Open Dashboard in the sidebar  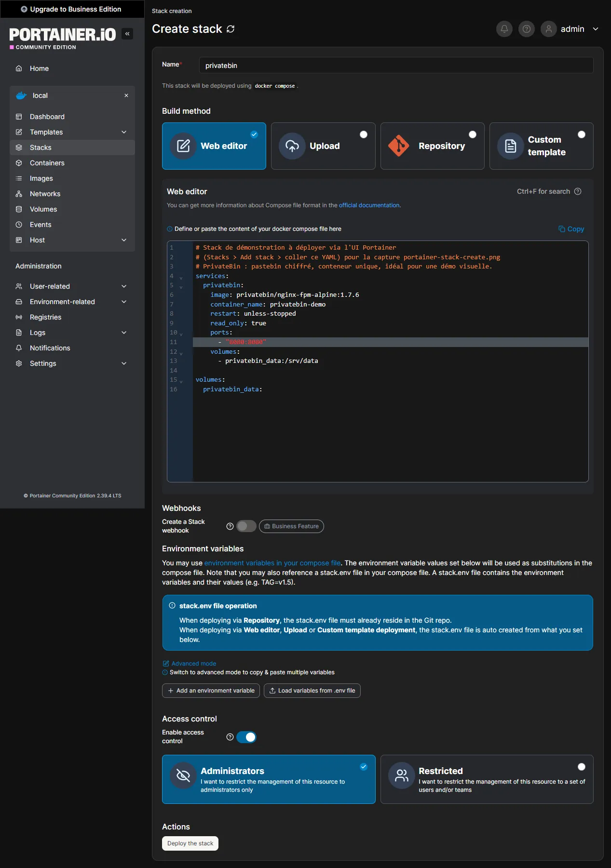coord(72,117)
